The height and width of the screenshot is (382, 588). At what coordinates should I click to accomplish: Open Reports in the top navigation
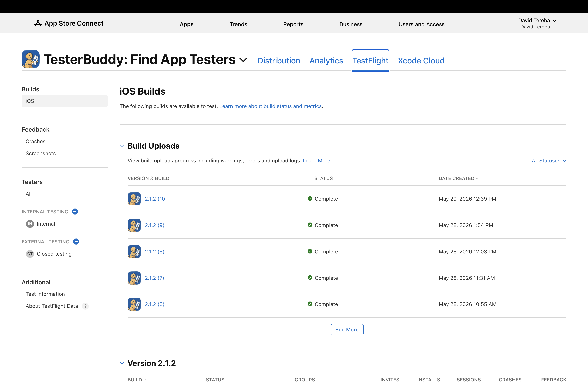click(293, 24)
